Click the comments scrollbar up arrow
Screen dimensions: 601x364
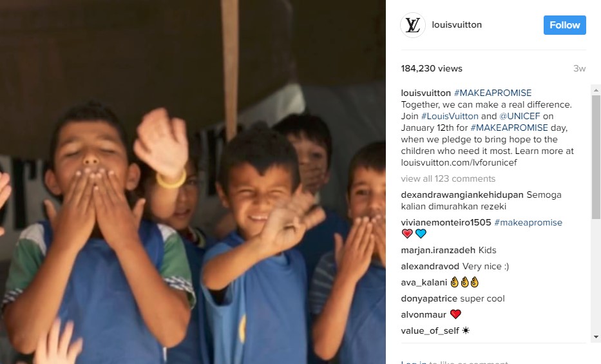coord(596,90)
